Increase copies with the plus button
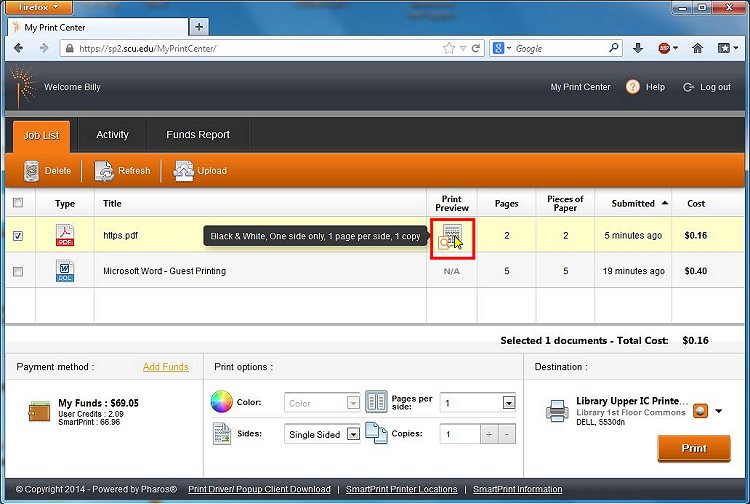750x504 pixels. pyautogui.click(x=489, y=434)
